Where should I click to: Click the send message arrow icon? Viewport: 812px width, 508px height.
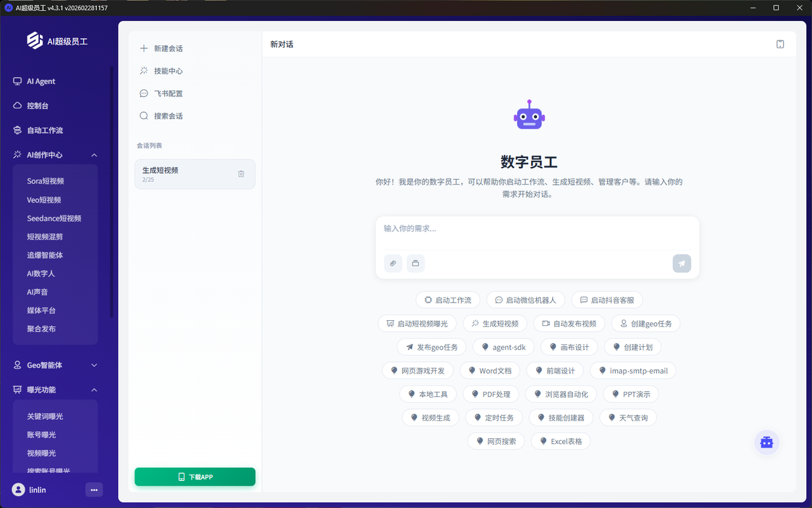coord(681,263)
